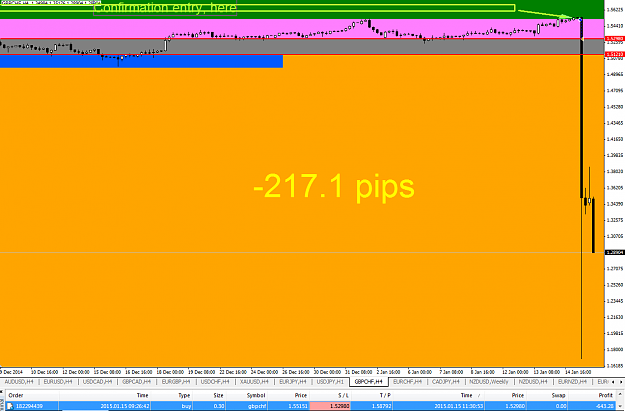
Task: Open the USDCHF,H4 chart tab
Action: tap(215, 382)
